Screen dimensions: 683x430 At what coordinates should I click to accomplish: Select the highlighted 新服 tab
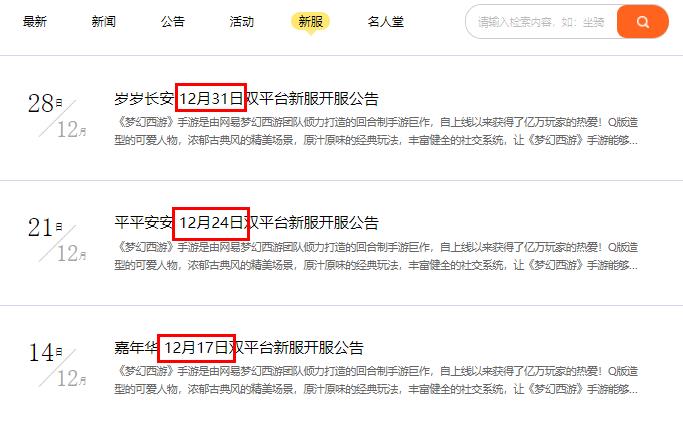(x=311, y=21)
